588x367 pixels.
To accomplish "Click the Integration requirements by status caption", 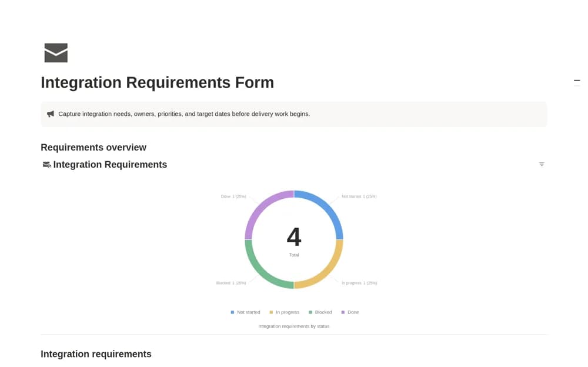I will [x=293, y=326].
